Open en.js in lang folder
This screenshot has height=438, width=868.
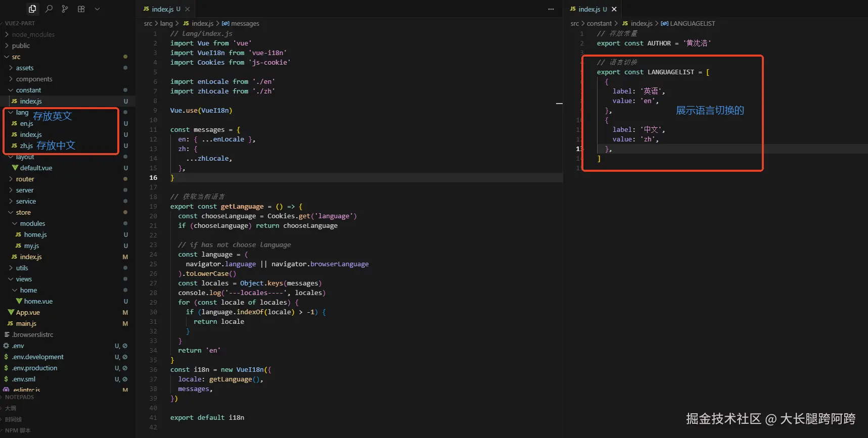point(68,123)
